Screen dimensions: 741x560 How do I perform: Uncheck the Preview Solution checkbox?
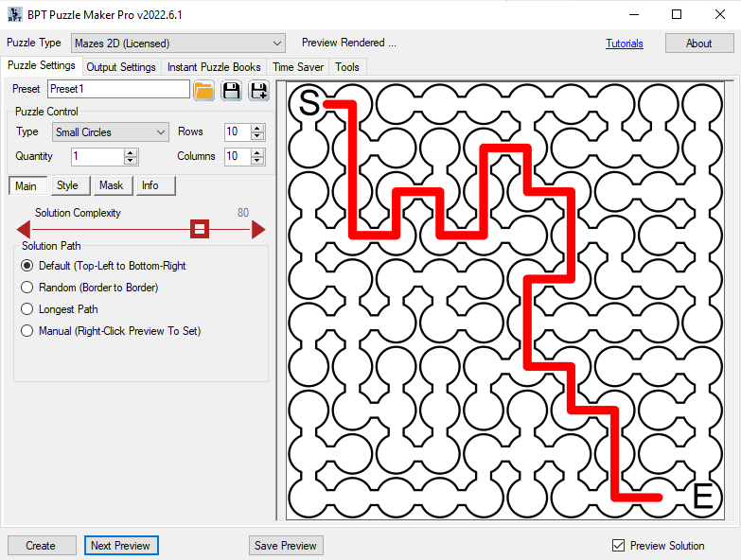pos(619,546)
